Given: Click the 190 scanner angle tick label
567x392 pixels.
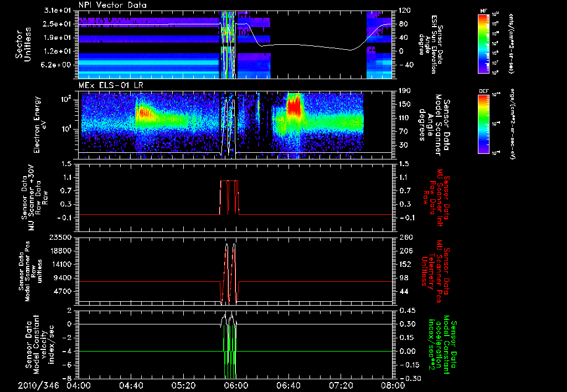Looking at the screenshot, I should pos(406,91).
